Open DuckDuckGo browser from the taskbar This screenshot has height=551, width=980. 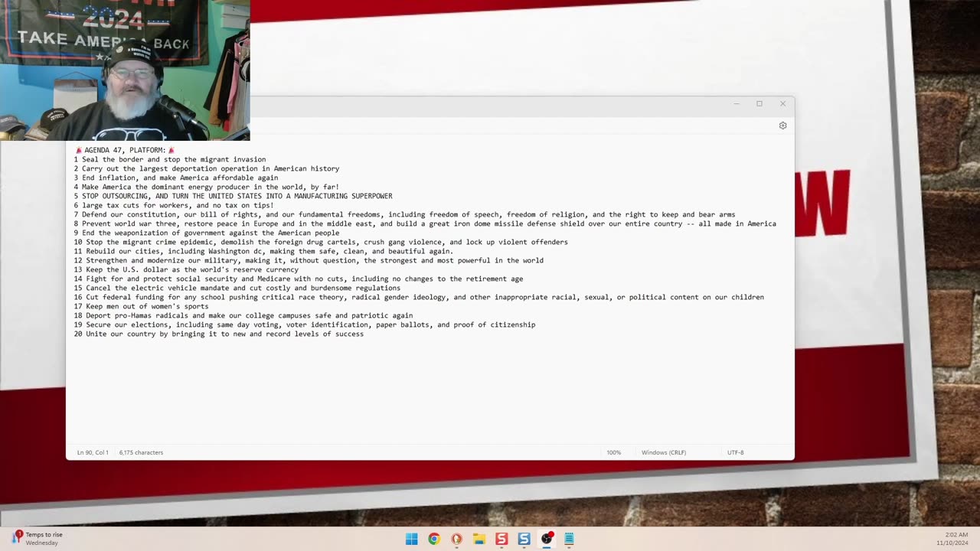(x=456, y=539)
